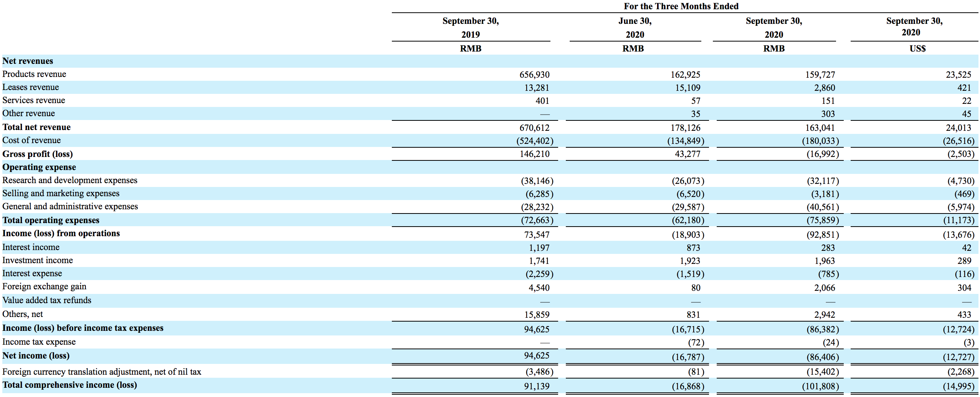Select the "Total operating expenses" row label
Viewport: 980px width, 397px height.
click(x=51, y=220)
